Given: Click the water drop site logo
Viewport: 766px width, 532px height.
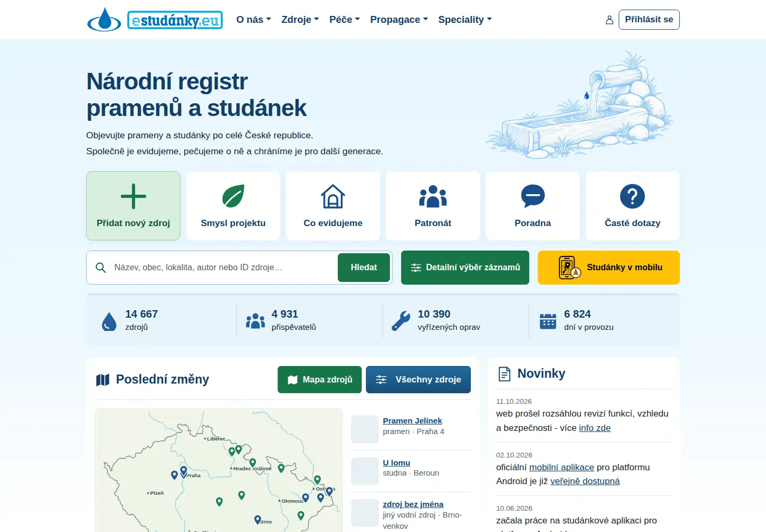Looking at the screenshot, I should click(x=104, y=20).
